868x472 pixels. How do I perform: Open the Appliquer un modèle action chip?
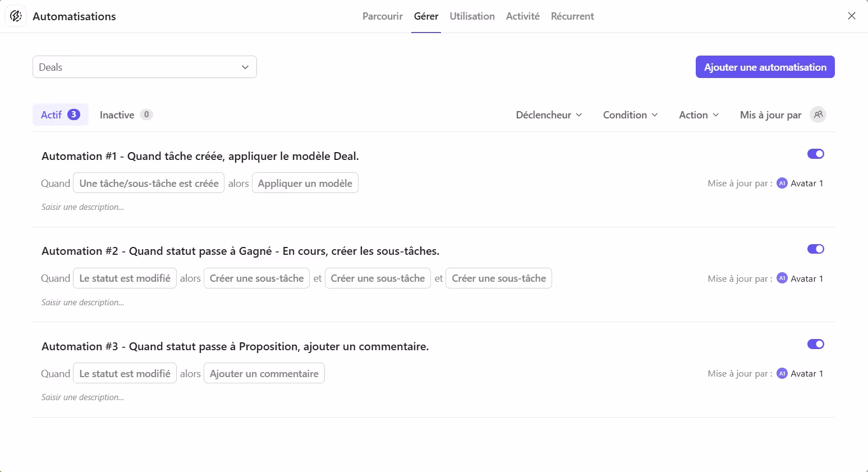tap(305, 183)
